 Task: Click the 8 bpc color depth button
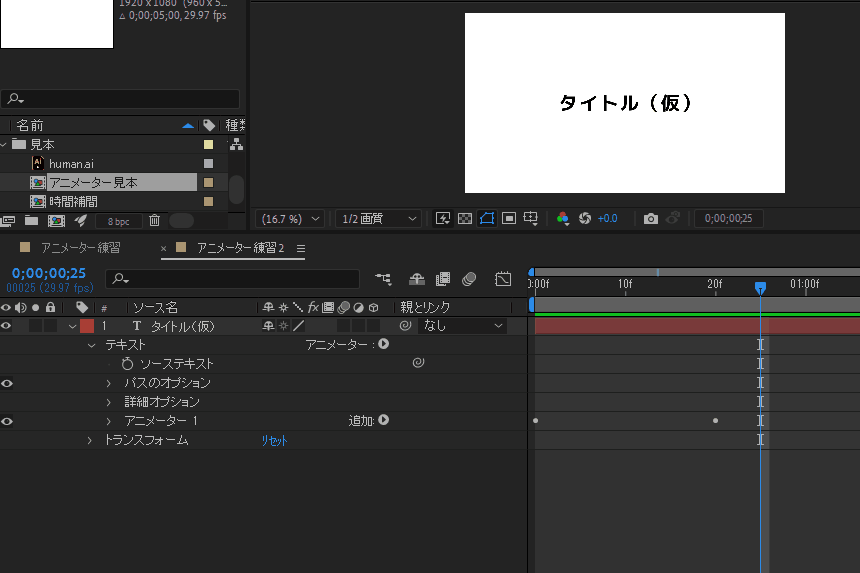(x=118, y=222)
